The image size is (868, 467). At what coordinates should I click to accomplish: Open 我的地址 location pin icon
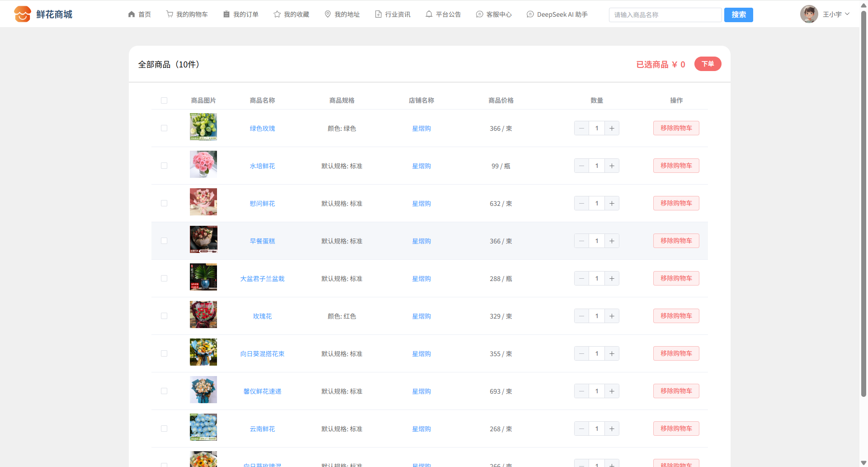click(x=328, y=14)
